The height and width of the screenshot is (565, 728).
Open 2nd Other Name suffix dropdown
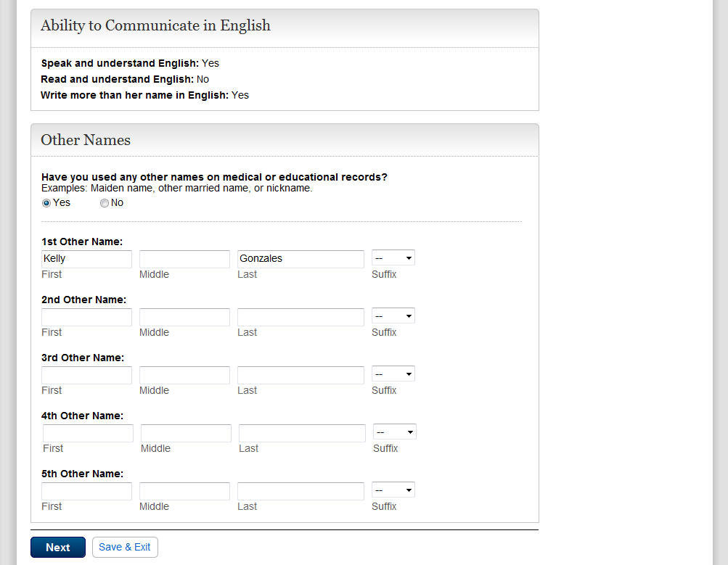pyautogui.click(x=393, y=316)
